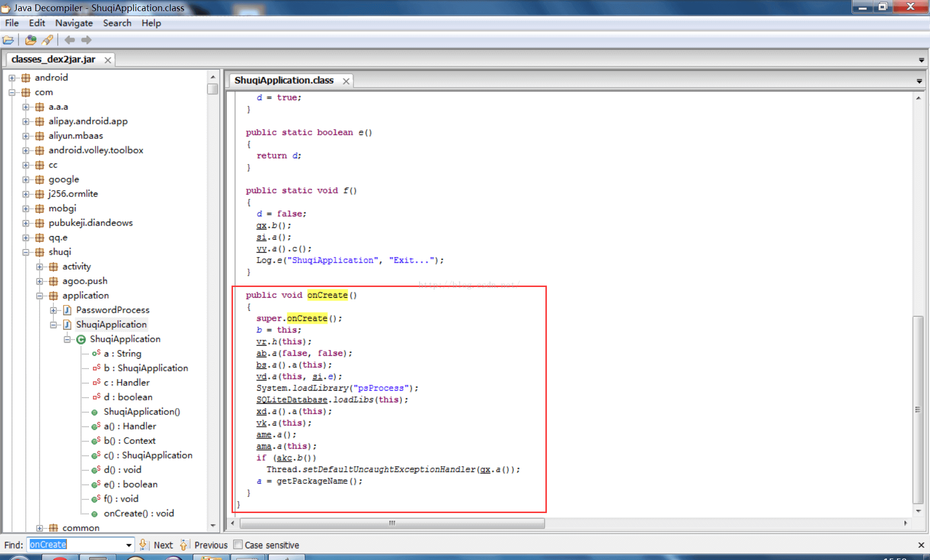The height and width of the screenshot is (560, 930).
Task: Select the activity package icon
Action: coord(53,267)
